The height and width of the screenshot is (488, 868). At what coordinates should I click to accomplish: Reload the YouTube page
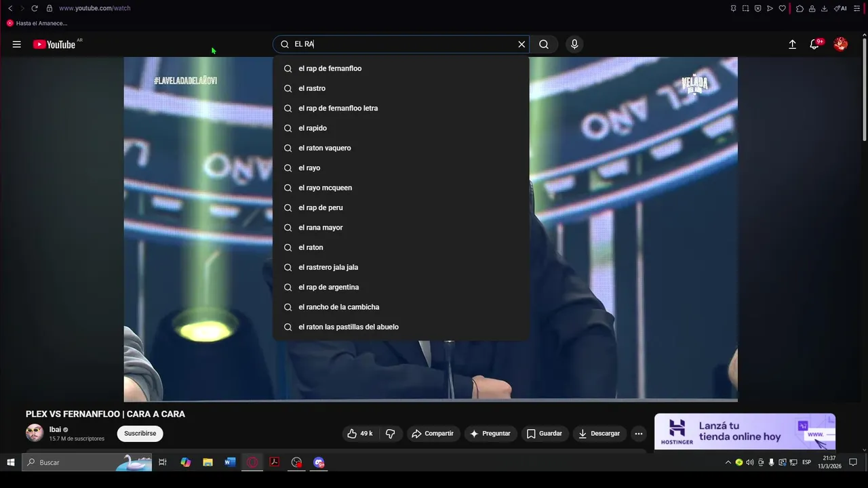35,8
